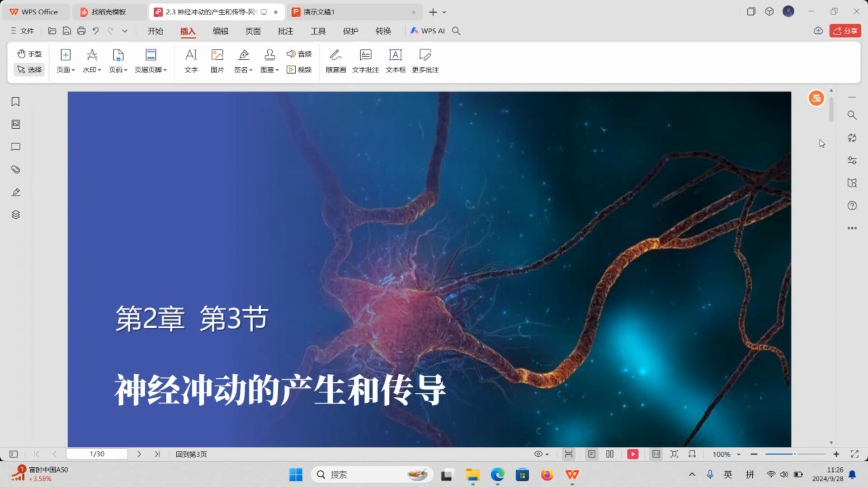Image resolution: width=868 pixels, height=488 pixels.
Task: Open the Edge browser from the taskbar
Action: coord(497,475)
